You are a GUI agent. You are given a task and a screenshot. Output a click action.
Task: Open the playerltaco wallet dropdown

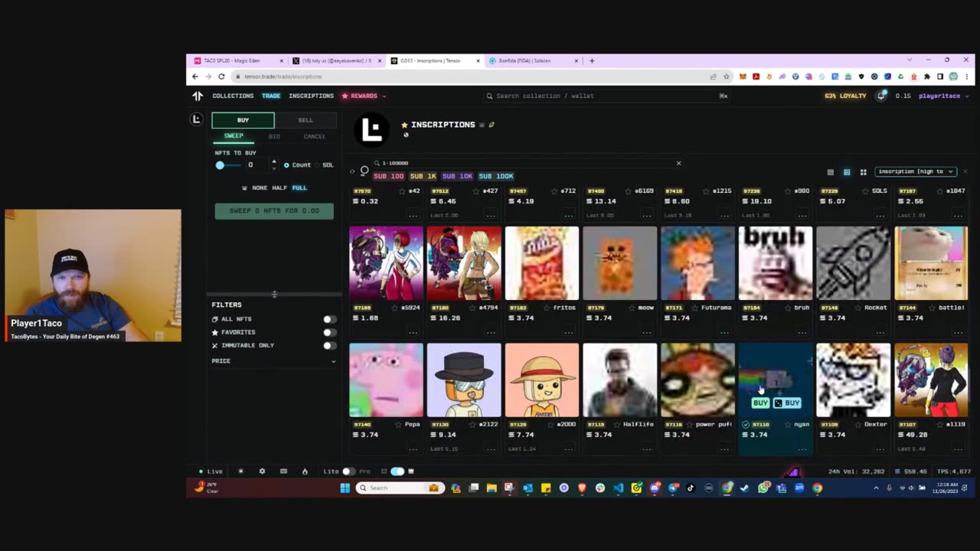[x=943, y=96]
